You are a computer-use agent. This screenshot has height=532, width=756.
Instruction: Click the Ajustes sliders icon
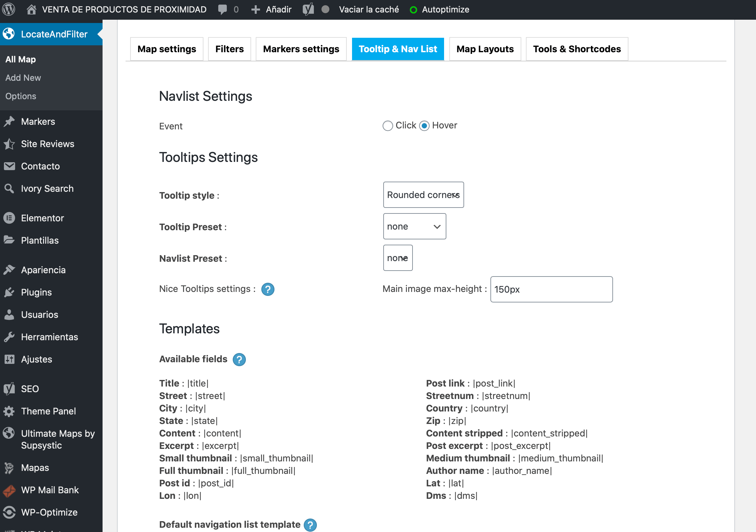(9, 359)
